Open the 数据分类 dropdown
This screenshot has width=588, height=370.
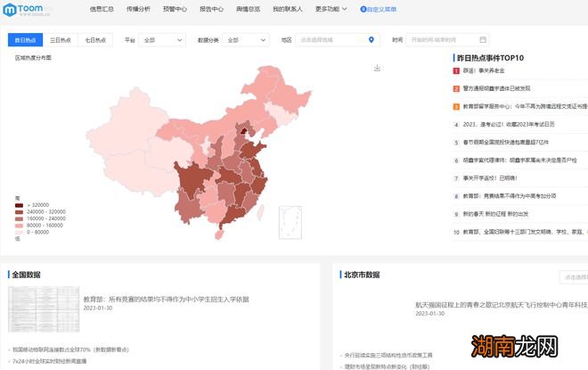coord(246,40)
